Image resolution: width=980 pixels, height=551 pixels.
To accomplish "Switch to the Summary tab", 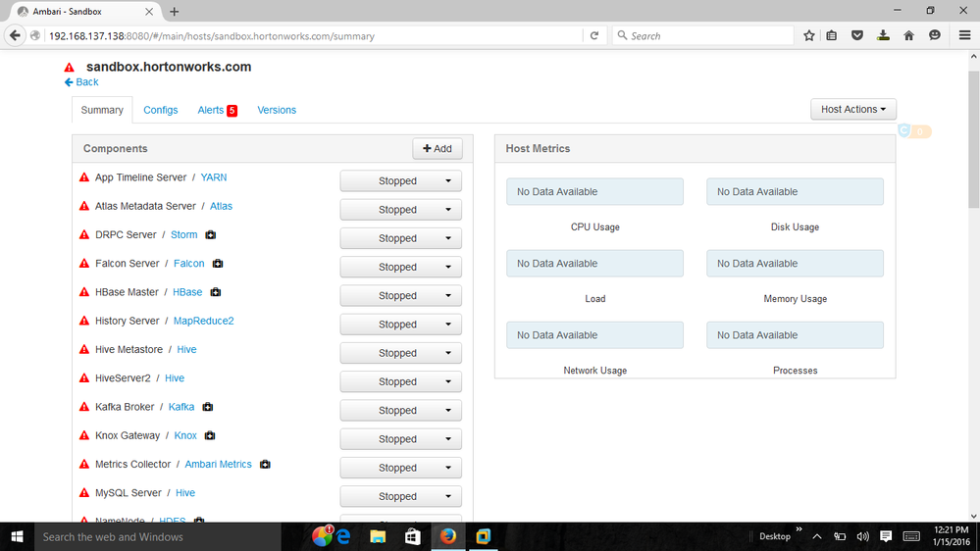I will [102, 110].
